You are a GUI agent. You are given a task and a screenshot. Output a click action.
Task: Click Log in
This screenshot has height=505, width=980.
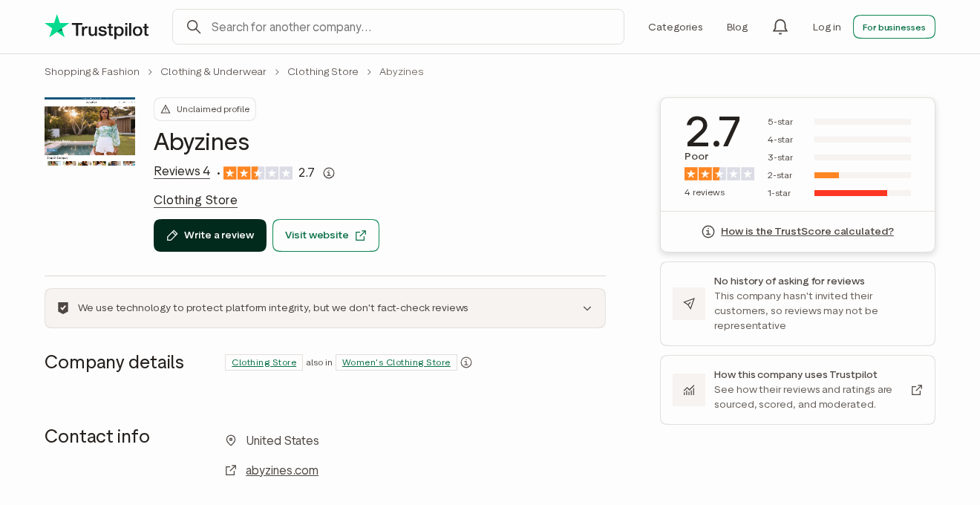pos(827,27)
